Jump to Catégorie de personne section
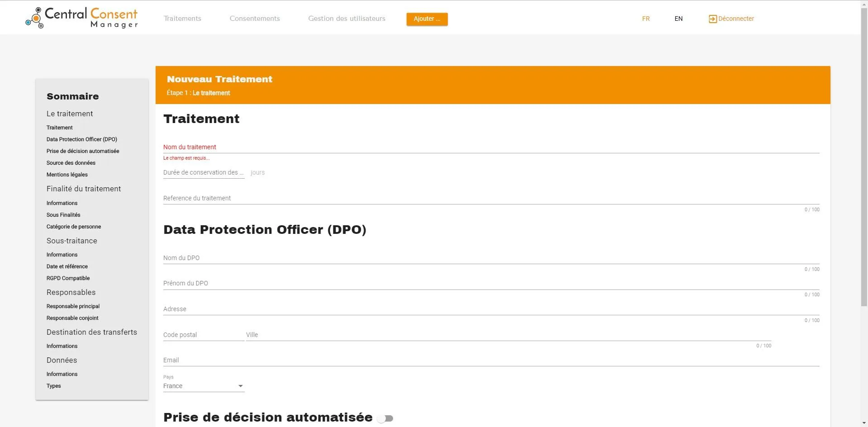Viewport: 868px width, 427px height. pos(74,227)
